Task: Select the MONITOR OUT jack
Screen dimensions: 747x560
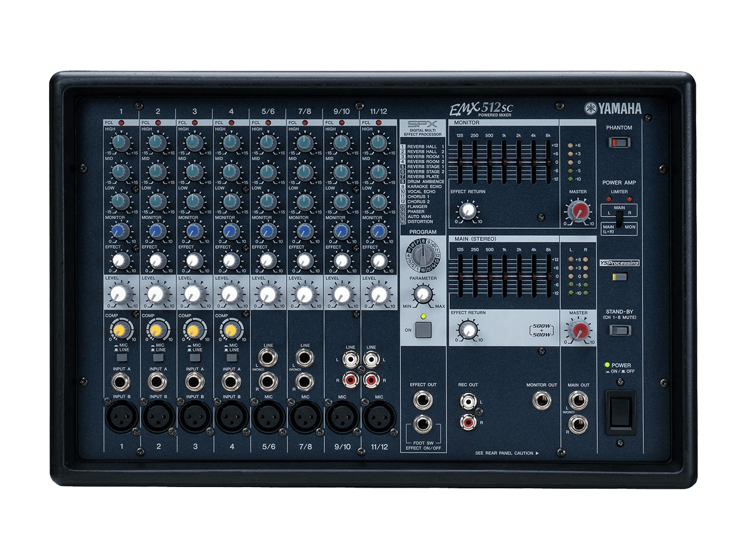Action: [541, 400]
